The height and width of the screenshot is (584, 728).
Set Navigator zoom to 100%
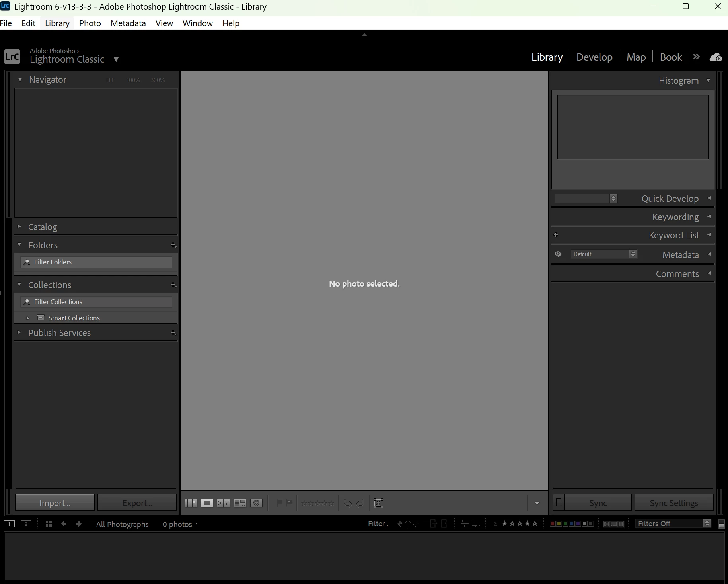tap(133, 80)
